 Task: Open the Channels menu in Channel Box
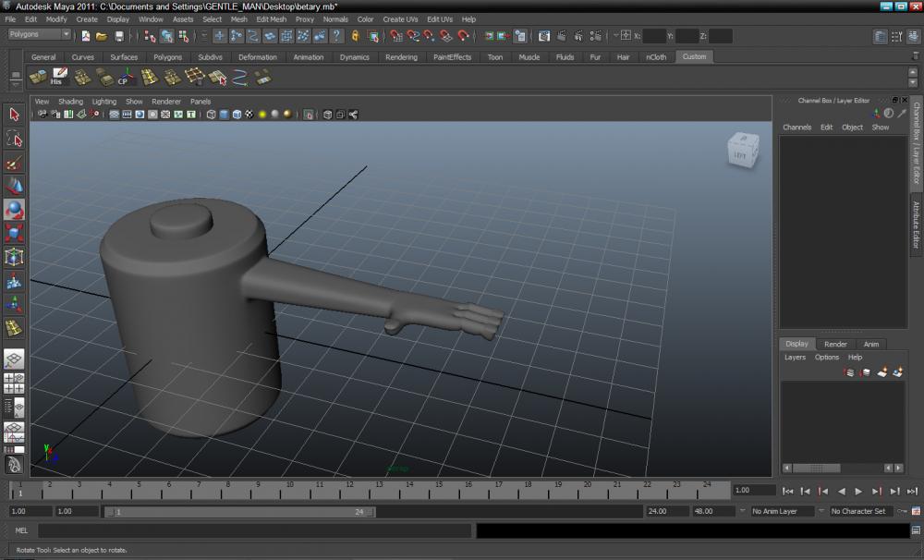[796, 128]
